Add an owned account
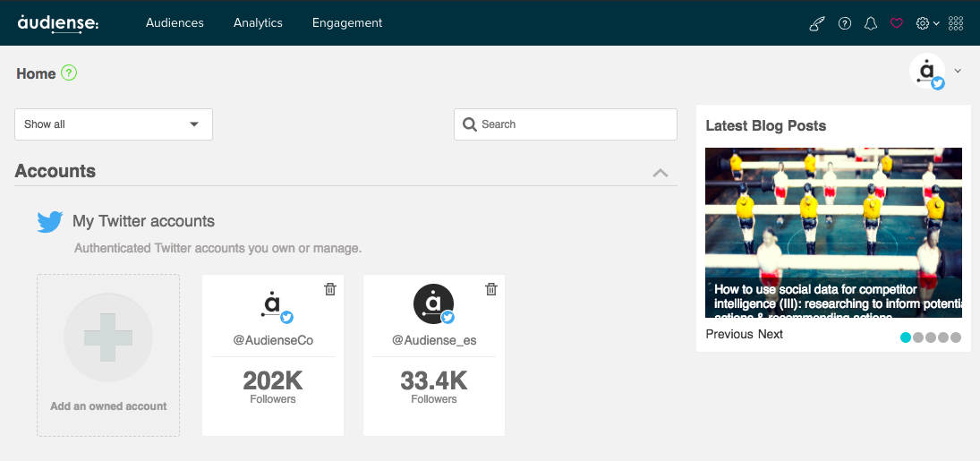980x461 pixels. (x=108, y=355)
